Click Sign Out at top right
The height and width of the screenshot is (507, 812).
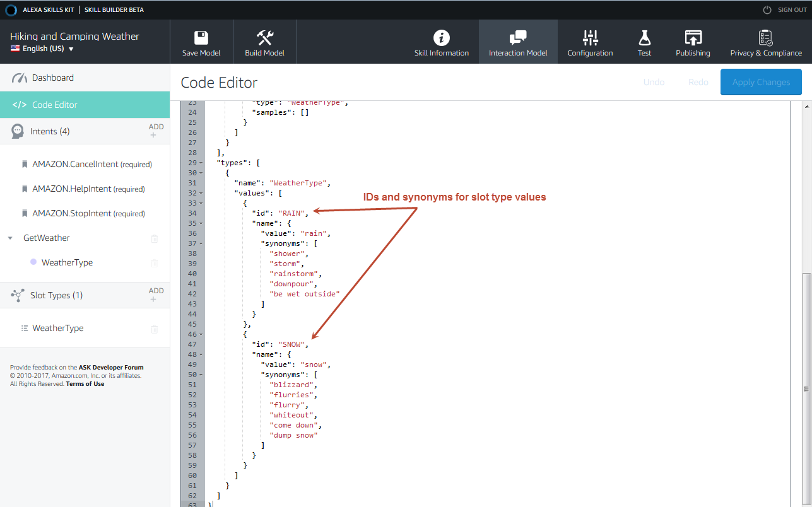click(x=785, y=9)
